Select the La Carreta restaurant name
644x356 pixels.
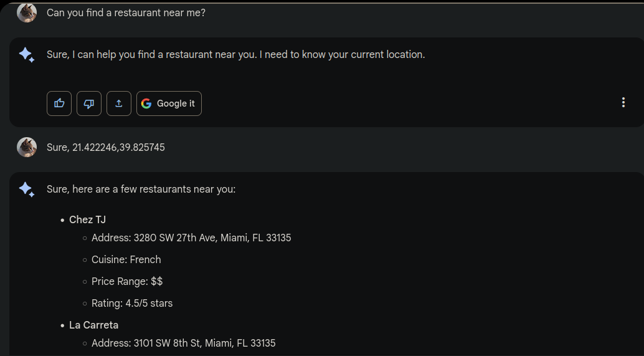[93, 325]
